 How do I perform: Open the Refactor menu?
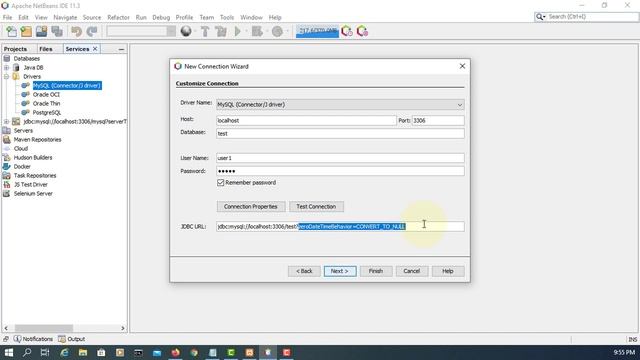tap(118, 18)
